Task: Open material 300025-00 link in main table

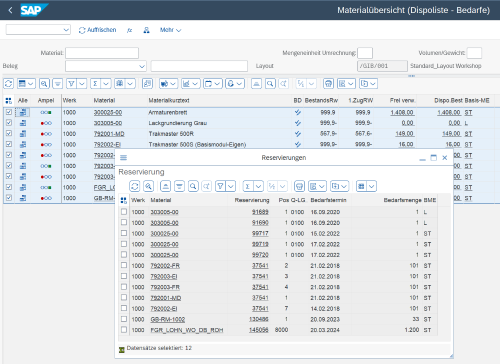Action: [108, 112]
